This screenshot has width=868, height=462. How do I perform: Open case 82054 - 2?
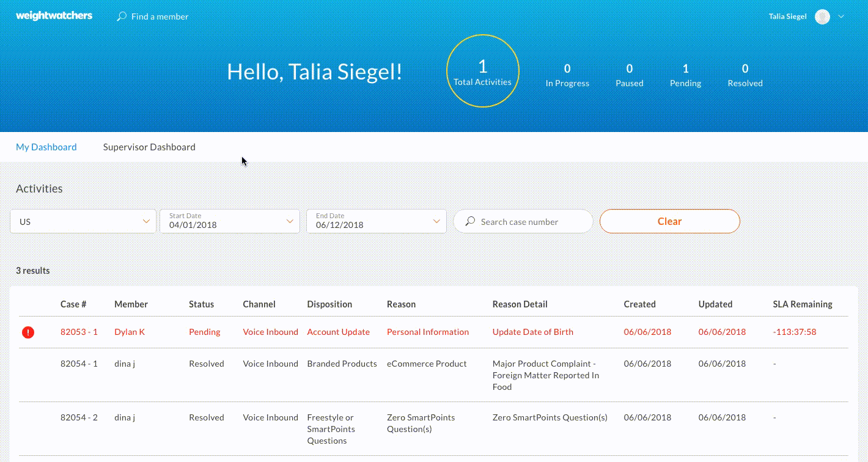coord(79,417)
